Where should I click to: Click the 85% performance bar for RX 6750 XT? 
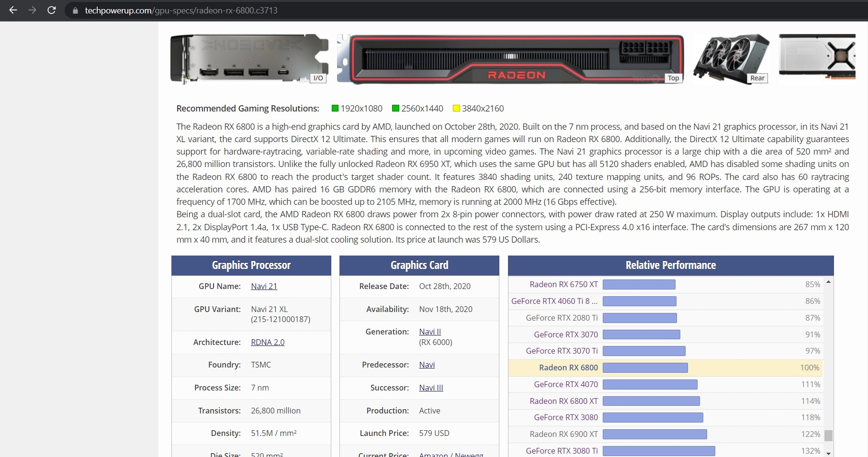[639, 285]
